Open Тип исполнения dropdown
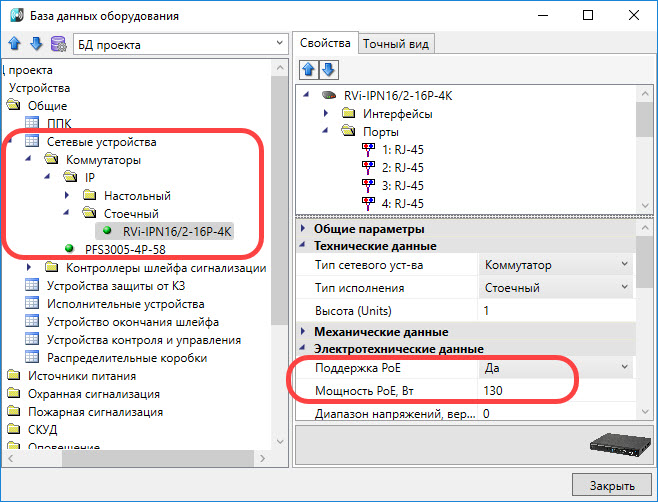This screenshot has width=658, height=502. point(556,288)
